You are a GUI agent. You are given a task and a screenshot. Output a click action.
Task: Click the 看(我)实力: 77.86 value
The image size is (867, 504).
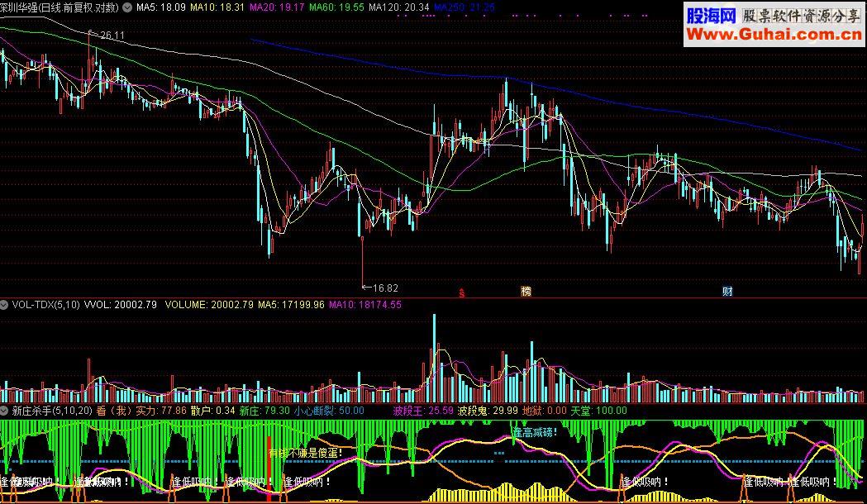141,411
